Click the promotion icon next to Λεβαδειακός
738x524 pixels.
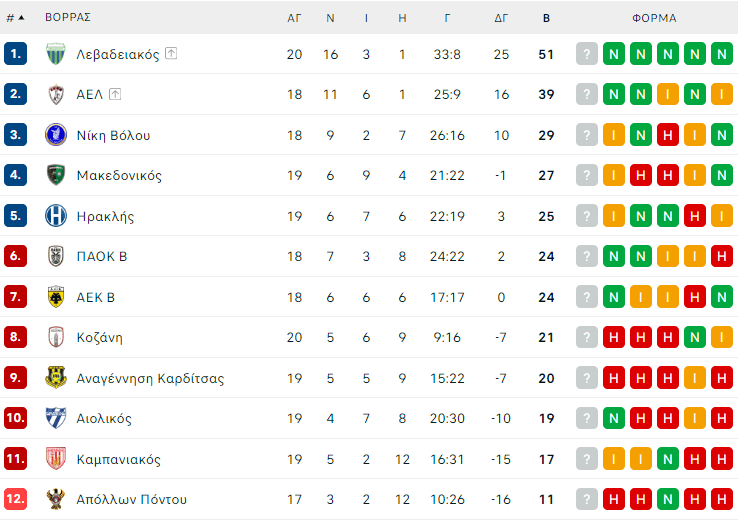coord(171,54)
